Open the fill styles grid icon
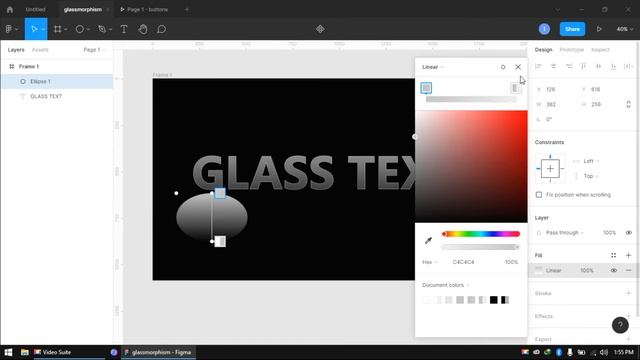The image size is (640, 360). (613, 255)
